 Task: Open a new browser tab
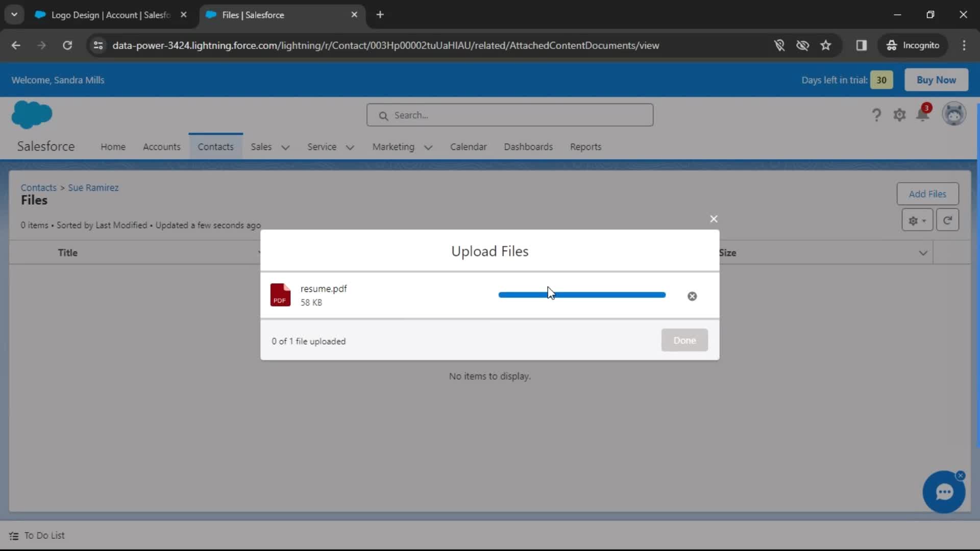tap(380, 15)
